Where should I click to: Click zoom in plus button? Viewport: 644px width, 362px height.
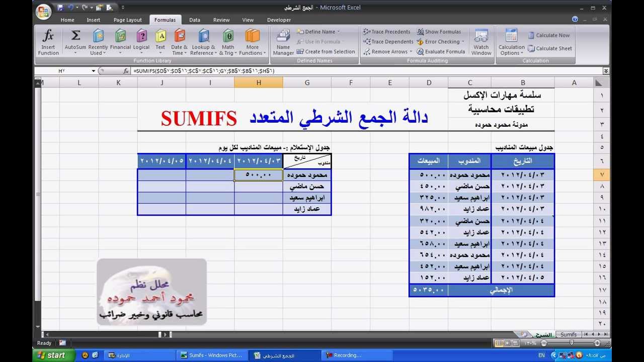(597, 343)
